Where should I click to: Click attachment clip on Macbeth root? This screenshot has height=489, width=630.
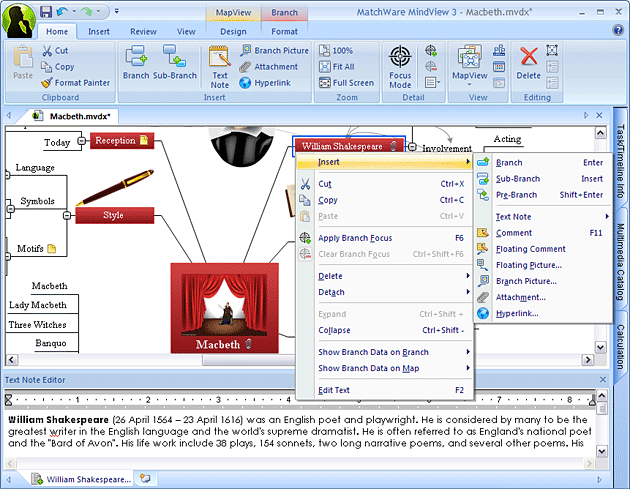248,344
